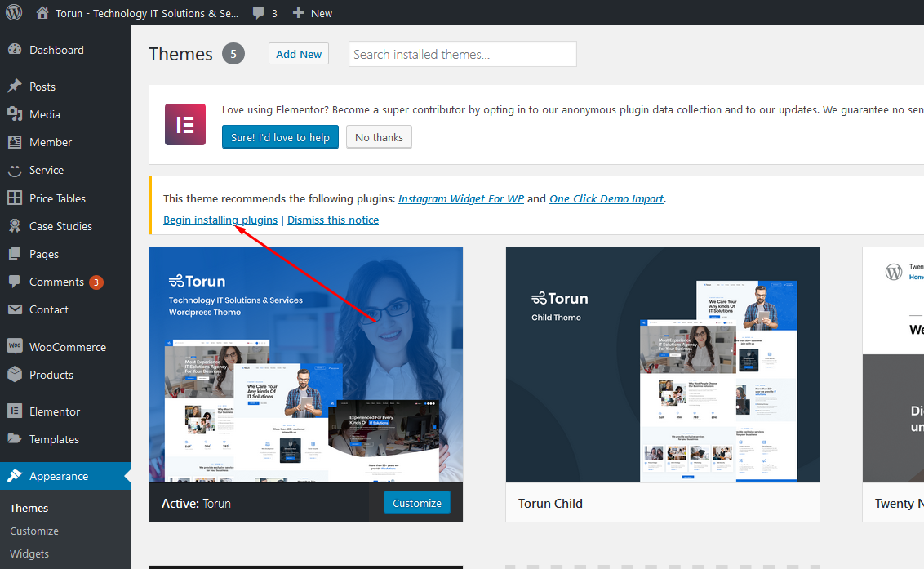The height and width of the screenshot is (569, 924).
Task: Click the Search installed themes field
Action: 463,54
